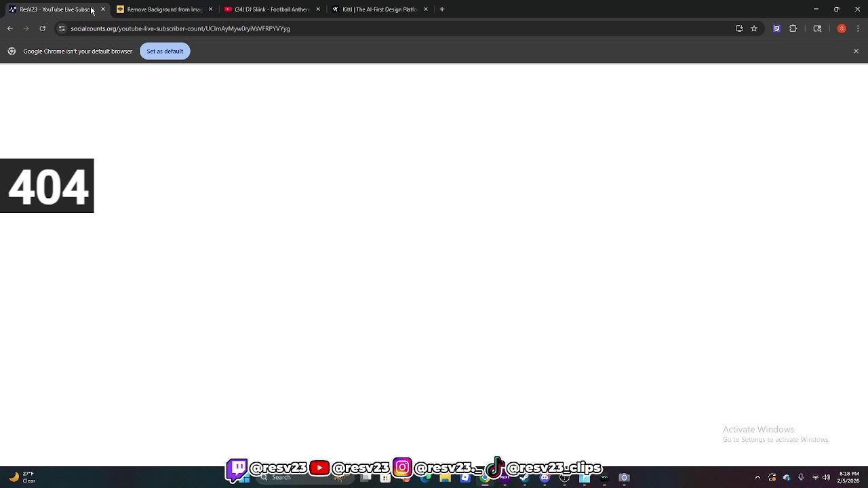Close the DJ Sliink YouTube tab
868x488 pixels.
318,9
